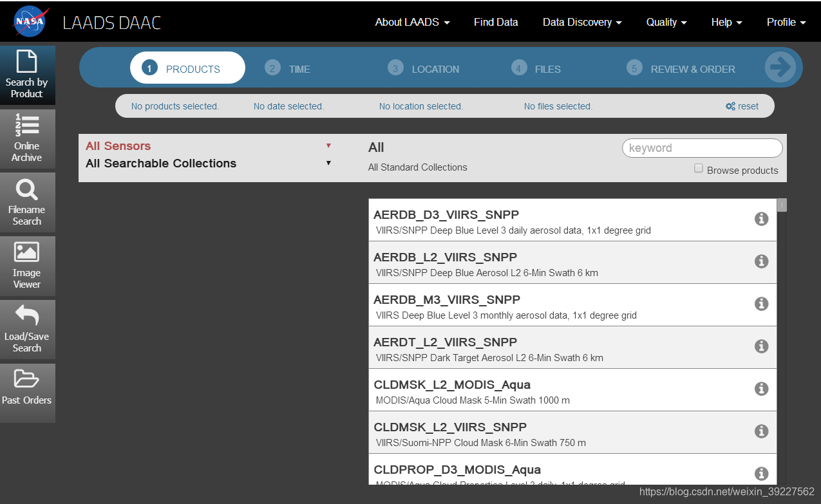This screenshot has width=821, height=504.
Task: Show info for AERDB_L2_VIIRS_SNPP
Action: [x=761, y=261]
